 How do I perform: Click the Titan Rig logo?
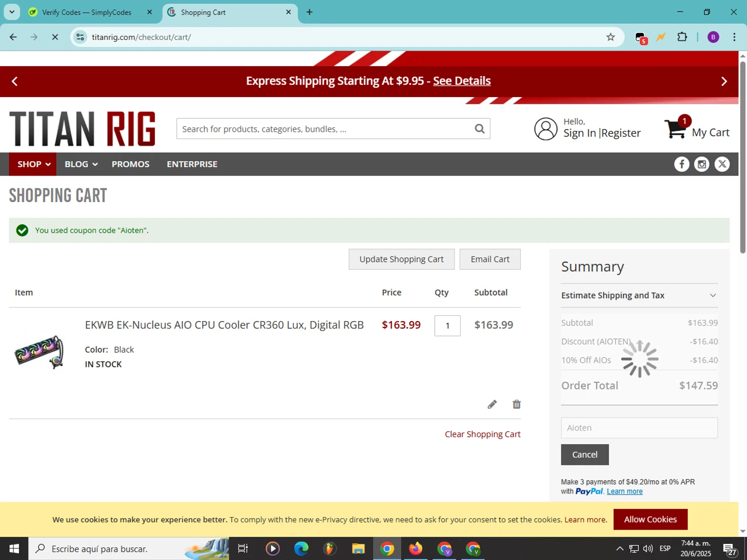(x=82, y=129)
